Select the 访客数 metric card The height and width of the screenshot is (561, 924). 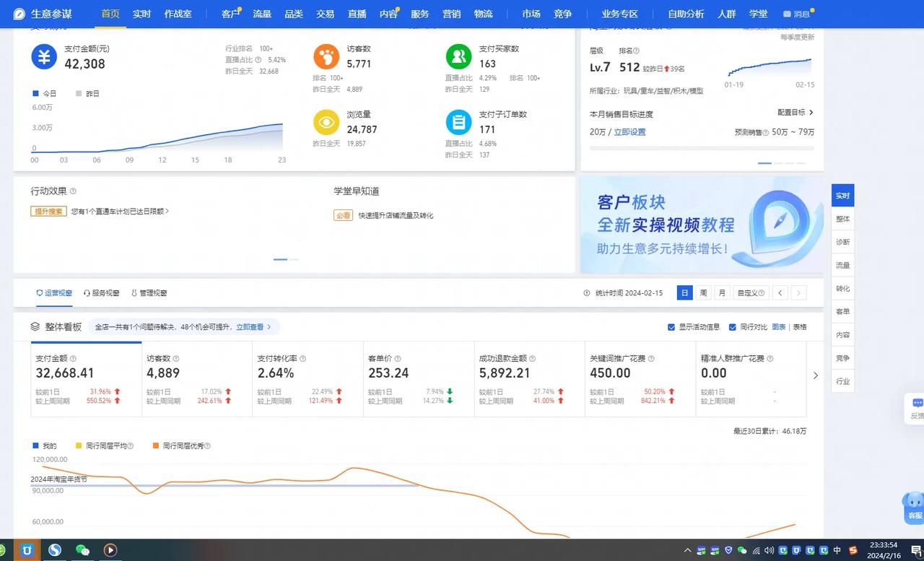(x=196, y=379)
